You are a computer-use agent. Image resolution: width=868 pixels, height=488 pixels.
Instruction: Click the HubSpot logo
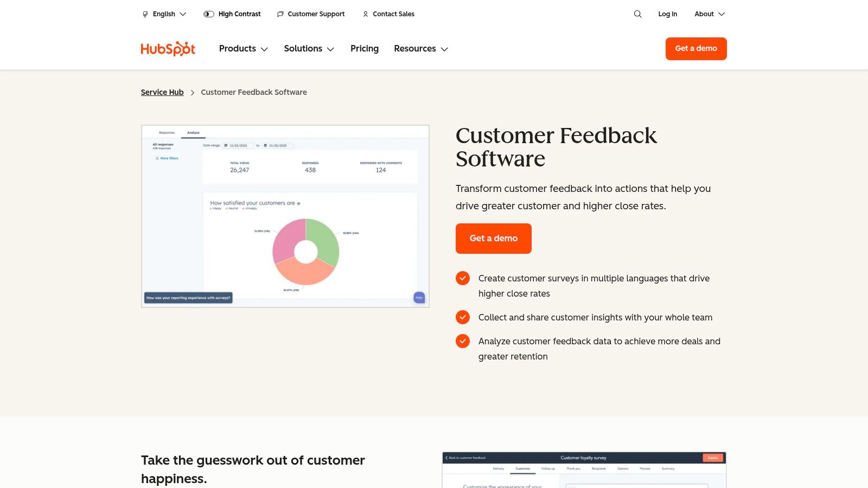point(168,48)
